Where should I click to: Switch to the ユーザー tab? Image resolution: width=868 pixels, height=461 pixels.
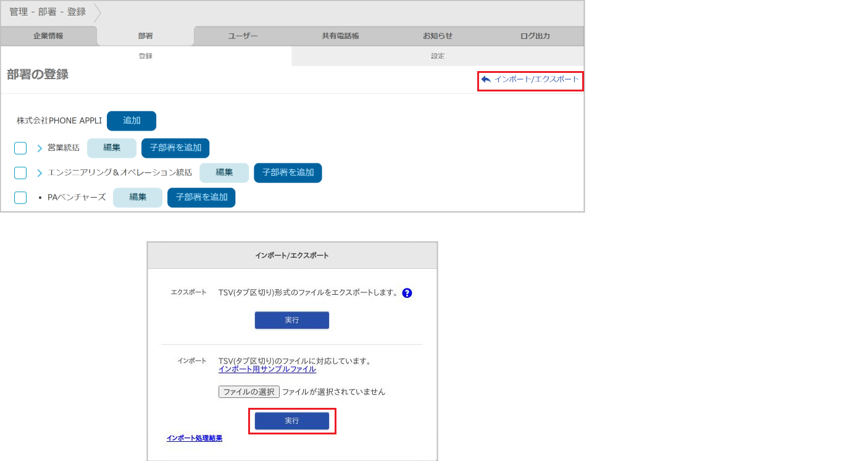(x=243, y=36)
